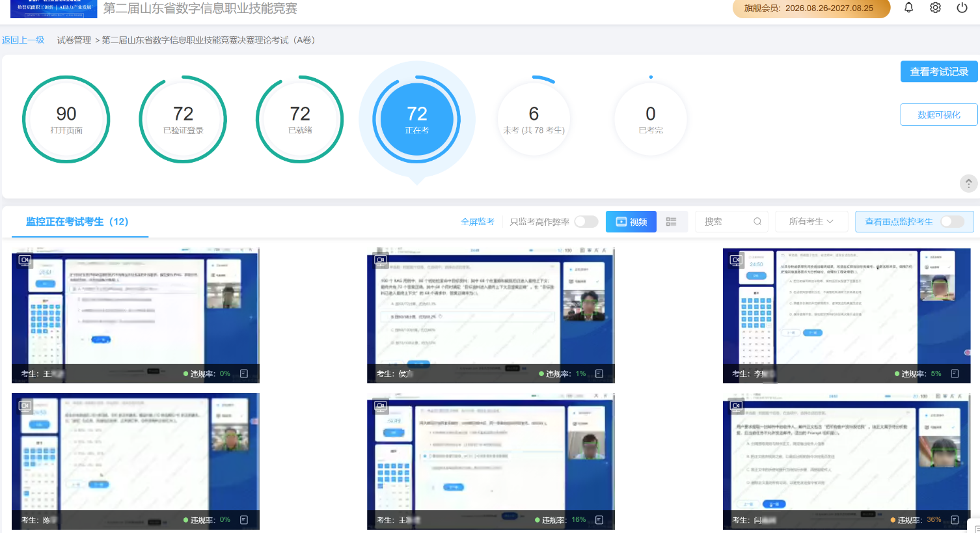Screen dimensions: 980x533
Task: Switch to the 视频 view
Action: [631, 222]
